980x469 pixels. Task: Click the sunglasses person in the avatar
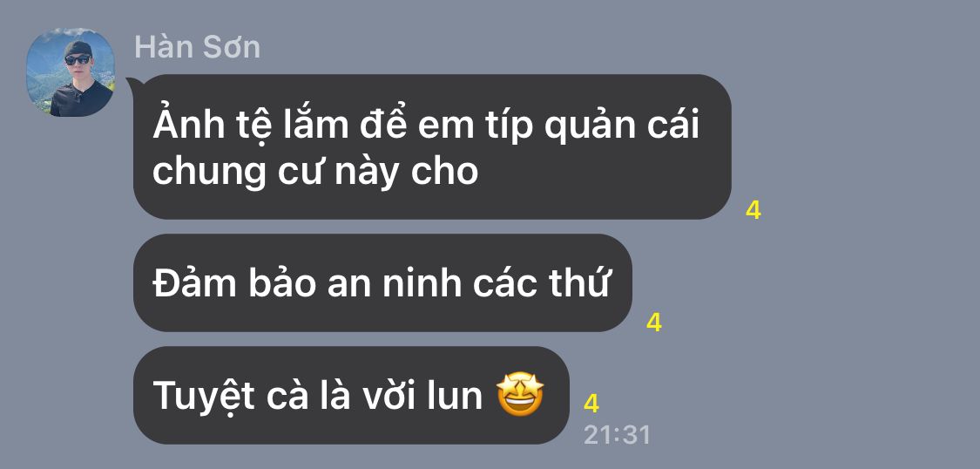[80, 80]
